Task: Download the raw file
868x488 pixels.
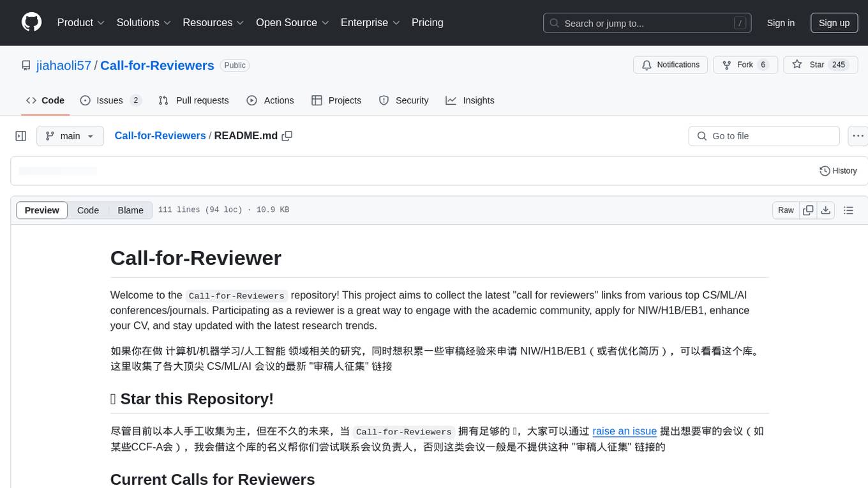Action: pos(826,210)
